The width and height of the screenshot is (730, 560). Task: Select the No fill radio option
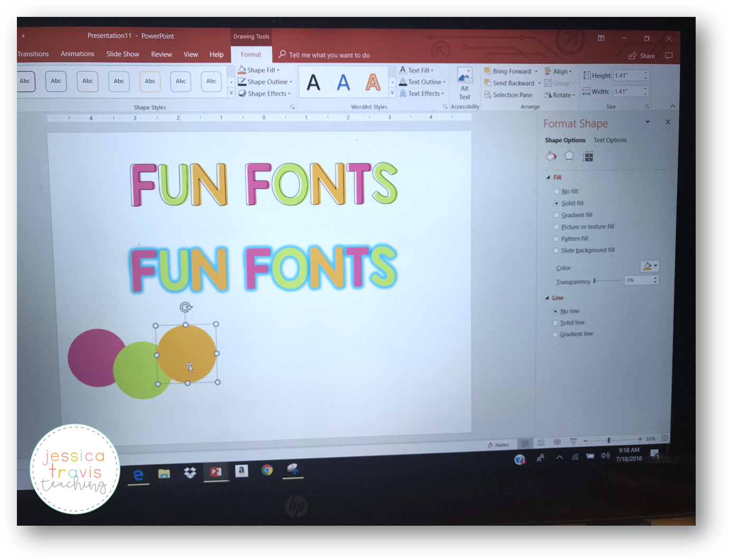556,191
